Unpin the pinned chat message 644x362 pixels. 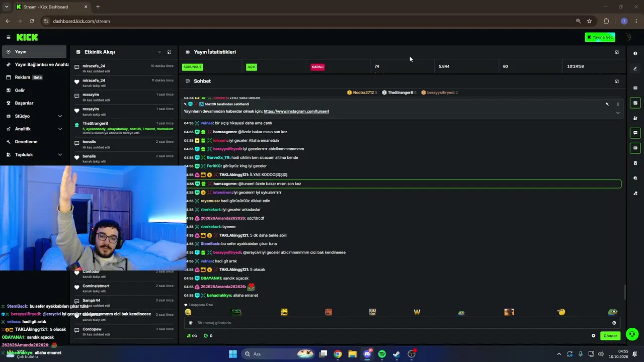click(607, 104)
